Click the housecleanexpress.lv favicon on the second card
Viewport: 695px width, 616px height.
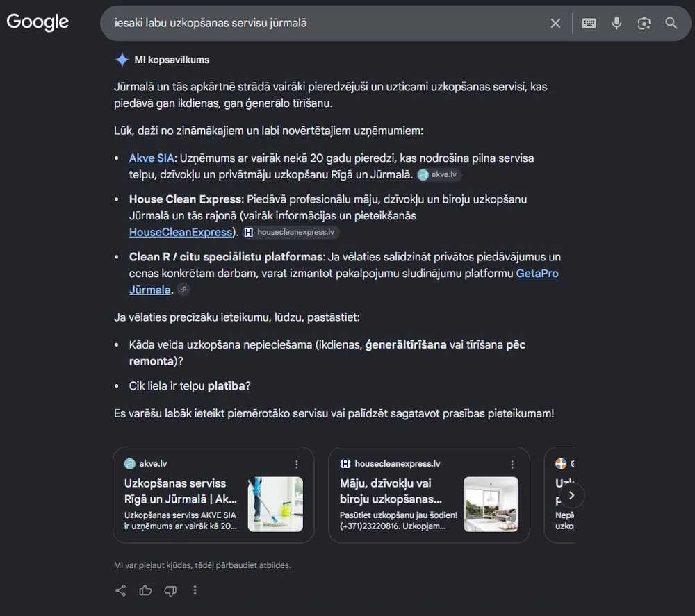[345, 464]
